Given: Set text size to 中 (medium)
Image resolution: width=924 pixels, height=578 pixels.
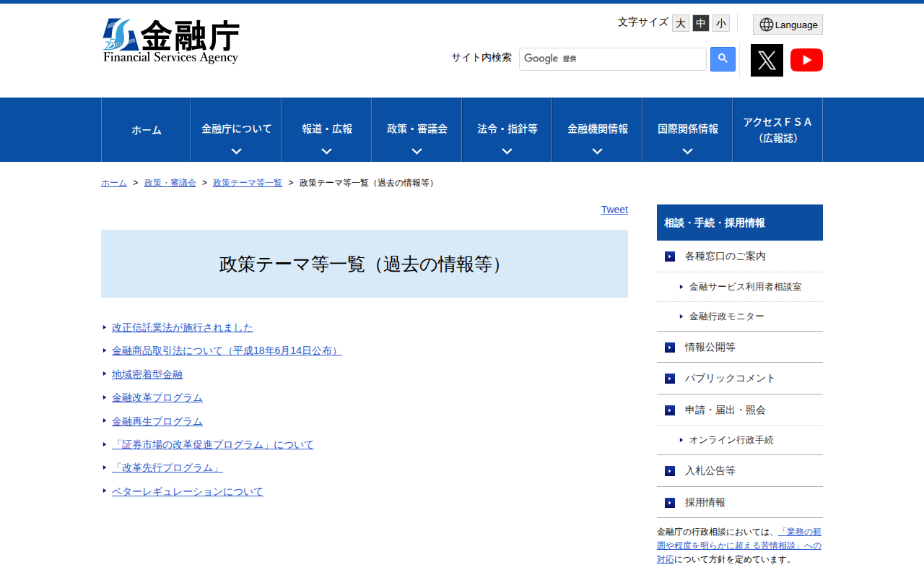Looking at the screenshot, I should [x=701, y=23].
